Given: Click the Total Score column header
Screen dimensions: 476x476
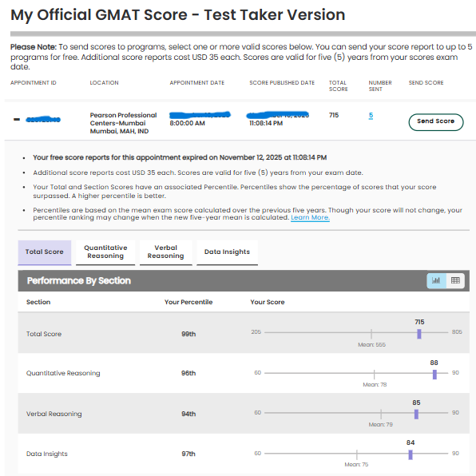Looking at the screenshot, I should pos(338,86).
